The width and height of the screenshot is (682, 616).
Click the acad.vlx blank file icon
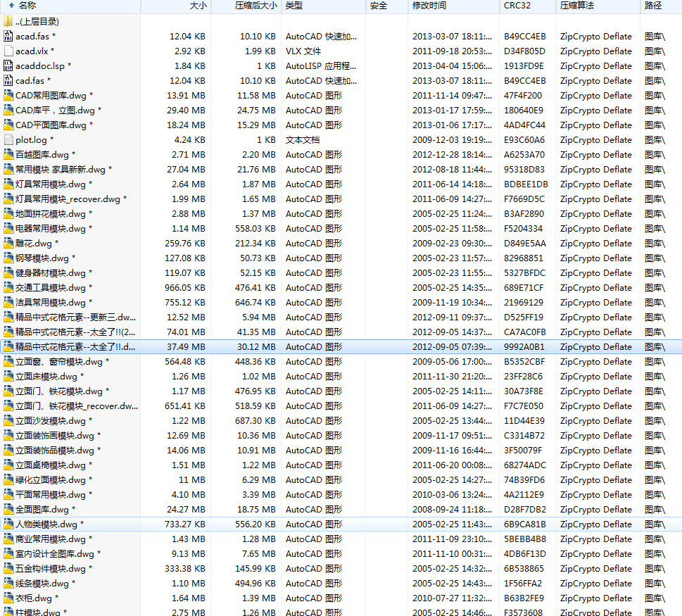[8, 51]
